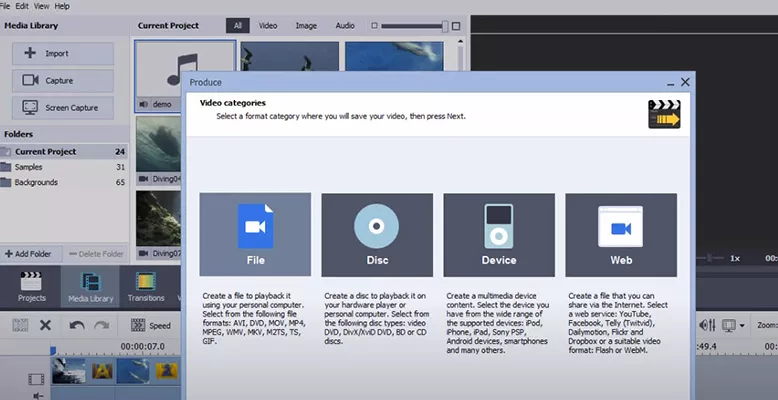Expand the monitor view dropdown arrow
The image size is (778, 400).
[742, 326]
